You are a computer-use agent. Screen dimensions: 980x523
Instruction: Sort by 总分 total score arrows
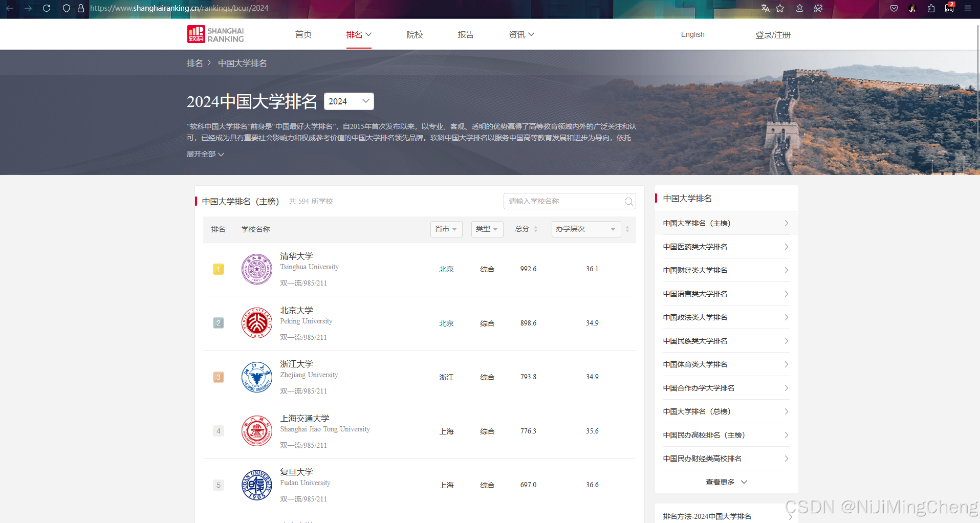535,229
